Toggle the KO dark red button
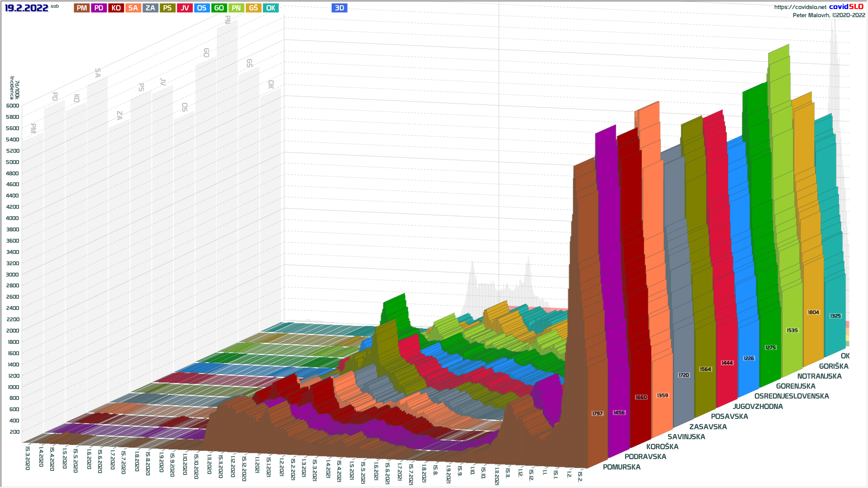The width and height of the screenshot is (868, 488). (x=116, y=8)
